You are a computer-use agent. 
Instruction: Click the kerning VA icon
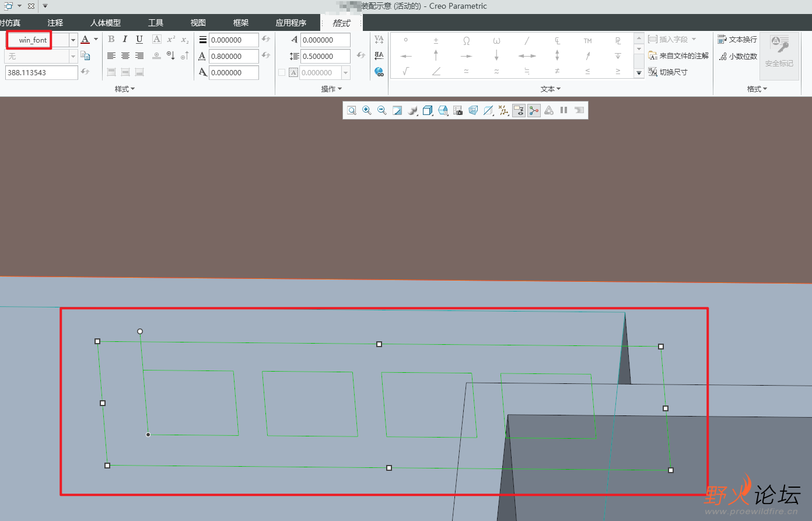(379, 39)
